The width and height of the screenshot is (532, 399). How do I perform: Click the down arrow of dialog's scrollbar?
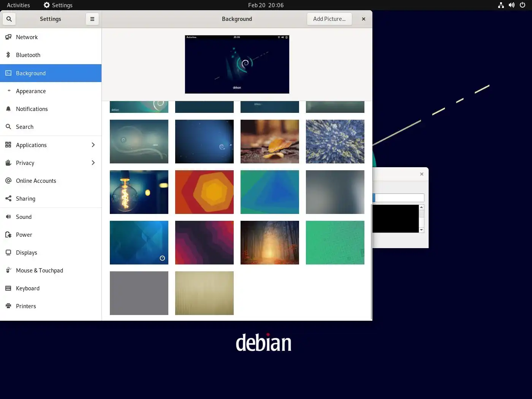coord(421,230)
